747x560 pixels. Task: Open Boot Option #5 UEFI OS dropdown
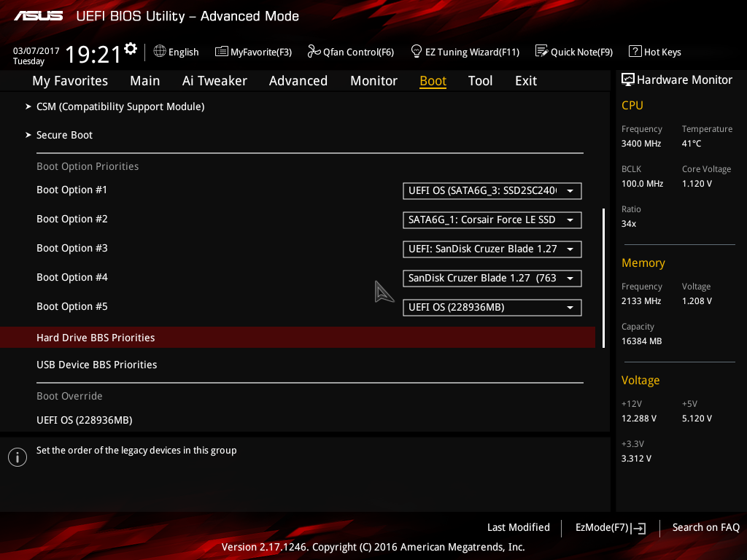pos(492,308)
